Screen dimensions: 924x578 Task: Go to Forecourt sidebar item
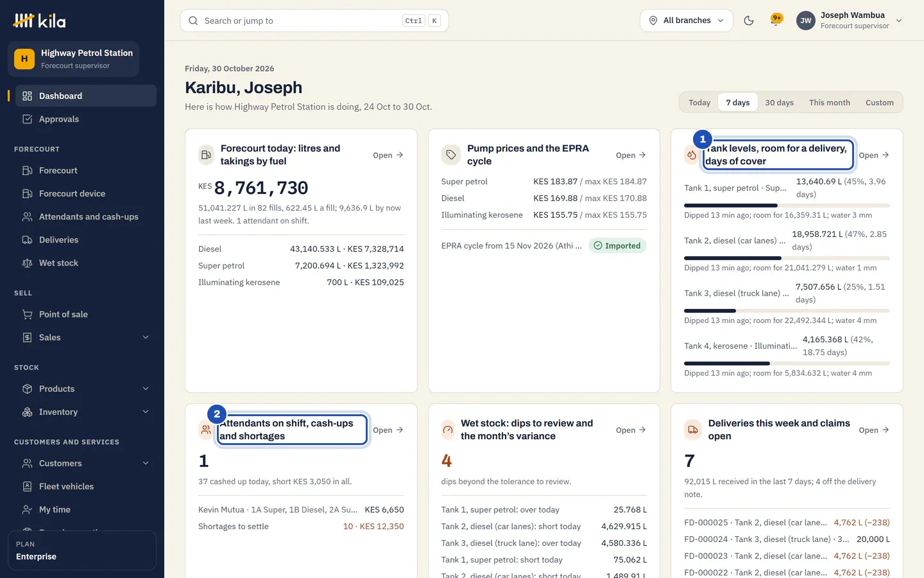pyautogui.click(x=86, y=170)
